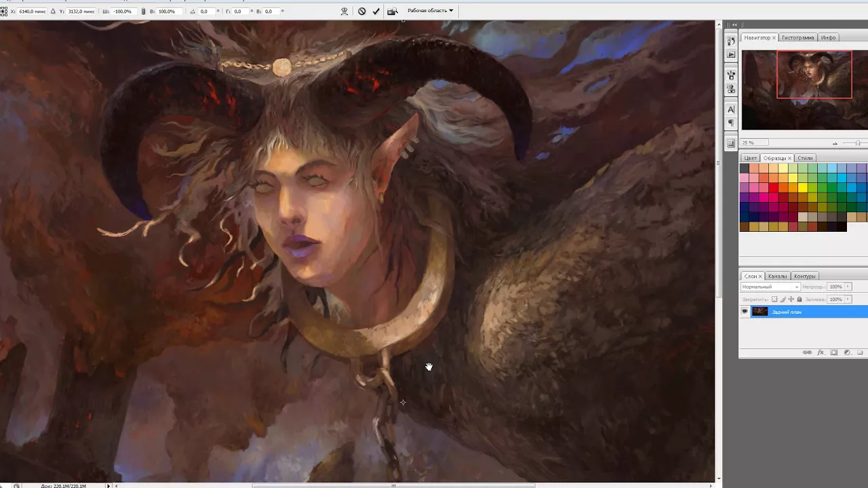Screen dimensions: 868x488
Task: Switch to the Цвет tab
Action: 750,158
